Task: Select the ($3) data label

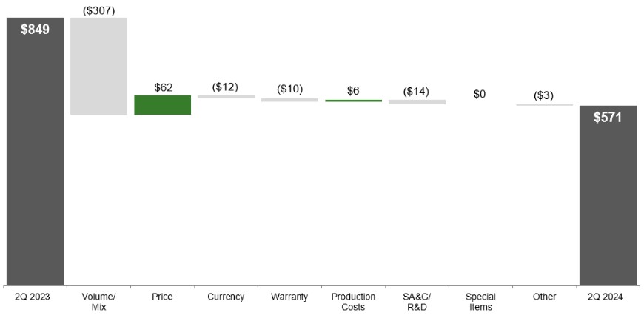Action: pyautogui.click(x=544, y=95)
